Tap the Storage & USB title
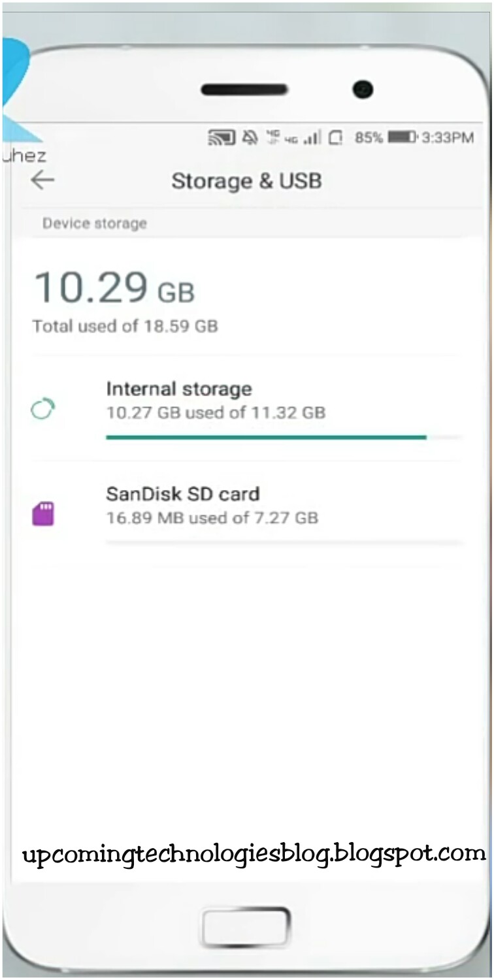The width and height of the screenshot is (494, 980). 246,181
